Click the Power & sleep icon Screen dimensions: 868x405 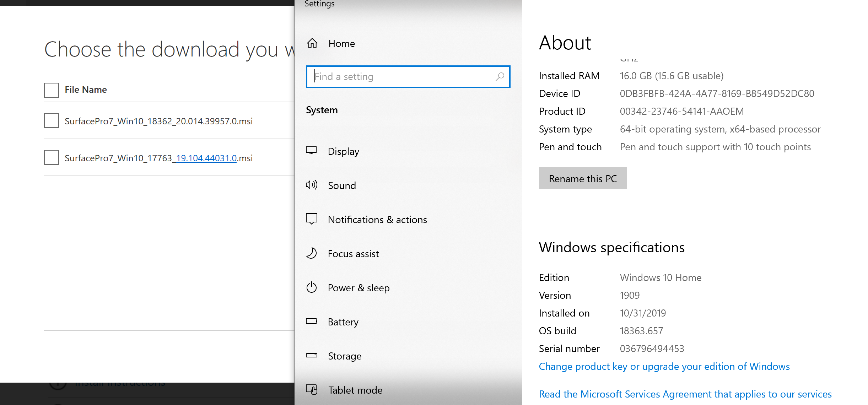[x=312, y=287]
